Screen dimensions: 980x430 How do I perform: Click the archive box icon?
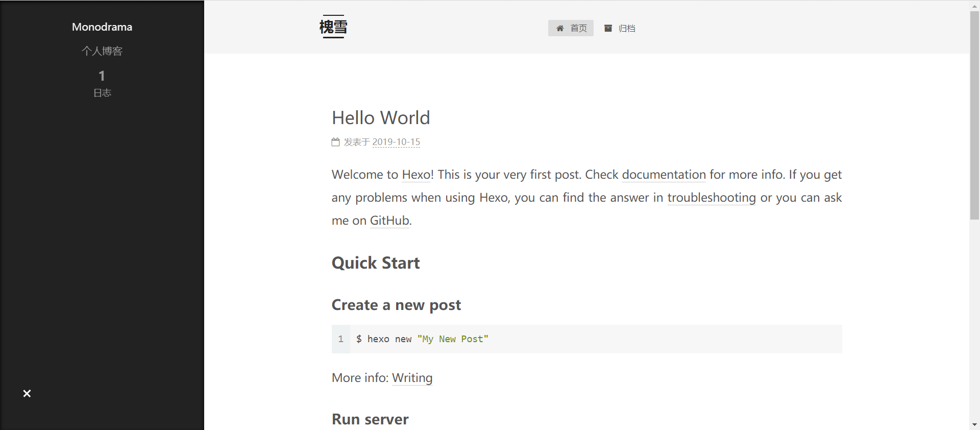coord(608,29)
